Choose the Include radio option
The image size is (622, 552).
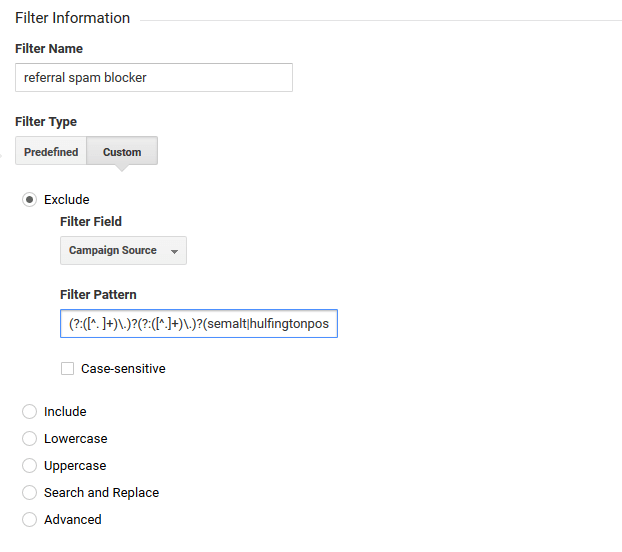29,412
